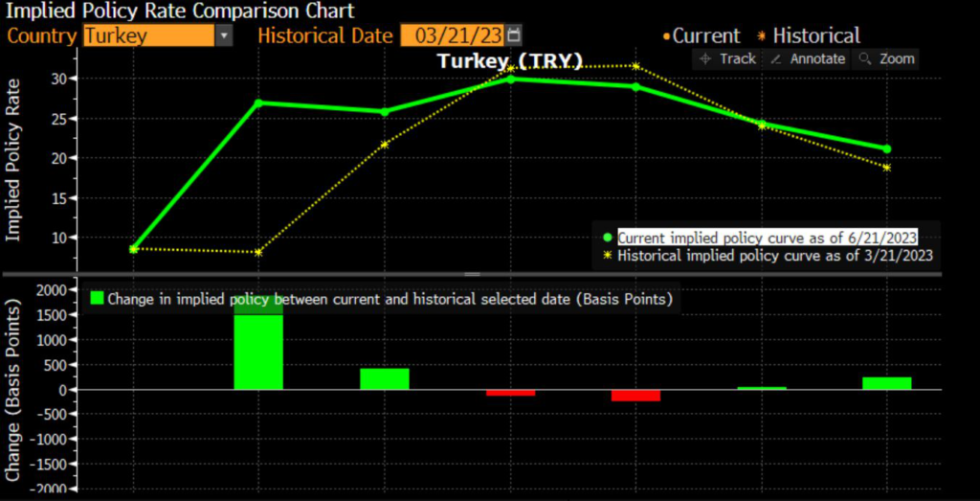
Task: Open the calendar picker beside Historical Date
Action: [x=515, y=35]
